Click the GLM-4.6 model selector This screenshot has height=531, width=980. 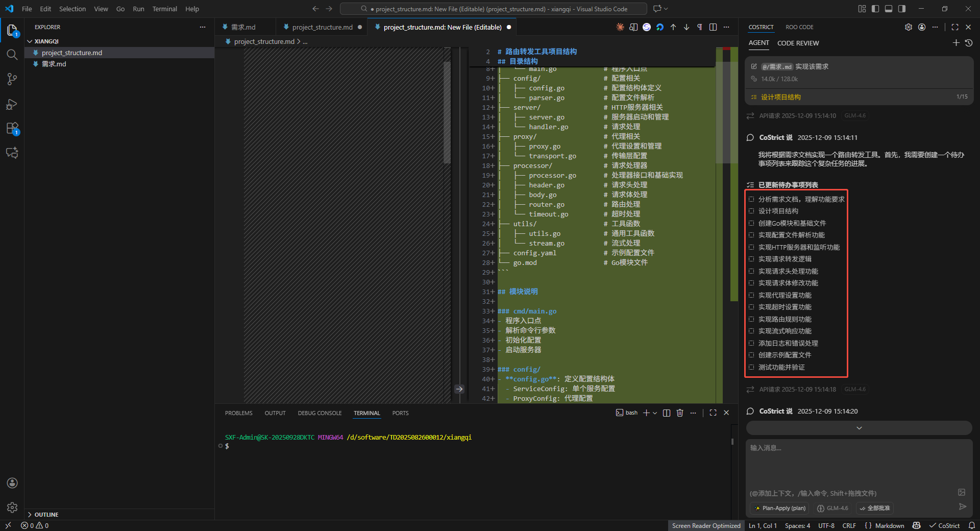[x=833, y=508]
